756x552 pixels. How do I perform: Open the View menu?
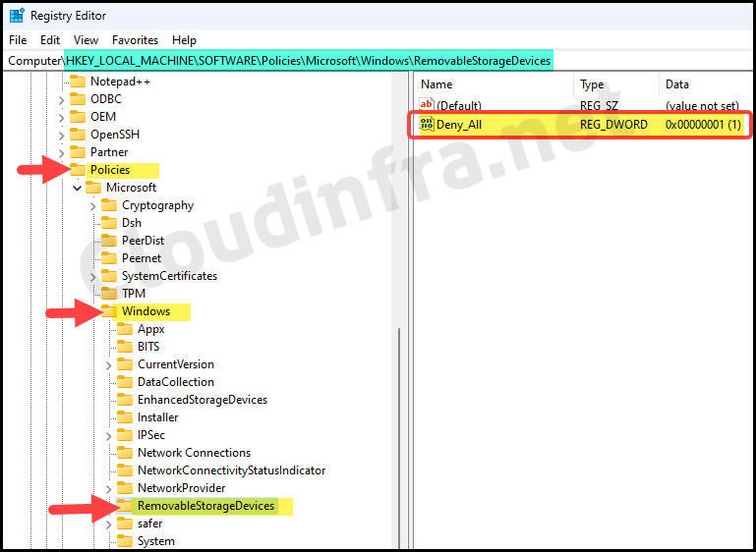[x=86, y=40]
